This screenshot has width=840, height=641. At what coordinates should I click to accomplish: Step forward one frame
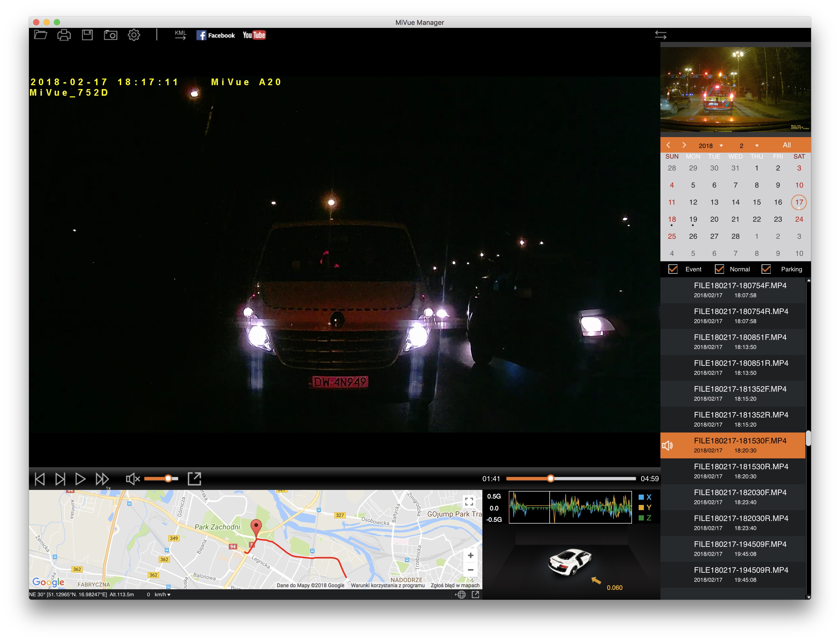point(60,479)
